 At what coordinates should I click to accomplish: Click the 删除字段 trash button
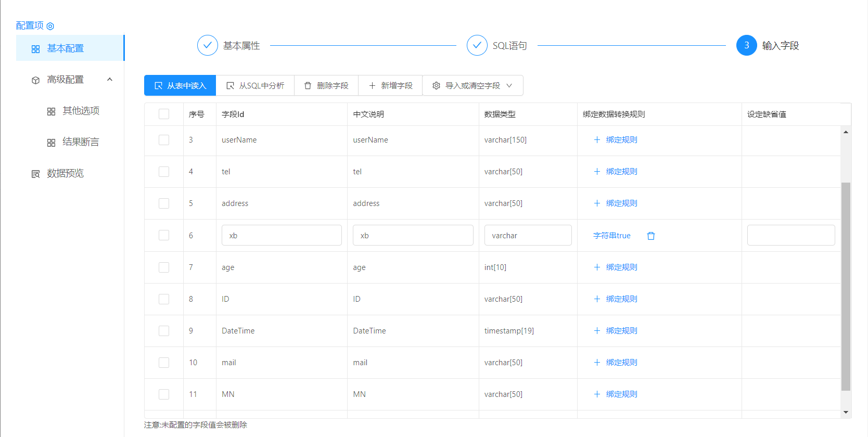pos(326,86)
